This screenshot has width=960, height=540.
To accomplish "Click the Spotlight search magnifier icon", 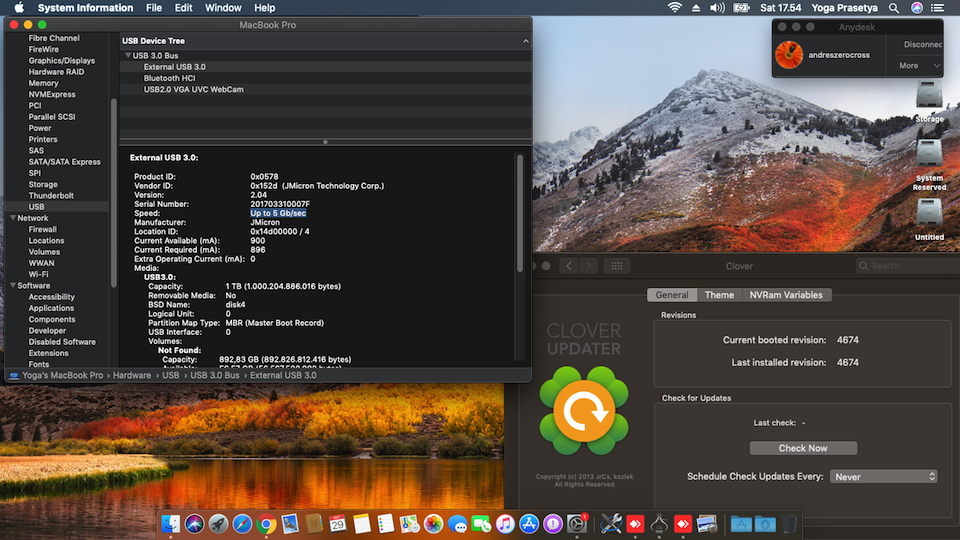I will click(x=894, y=8).
